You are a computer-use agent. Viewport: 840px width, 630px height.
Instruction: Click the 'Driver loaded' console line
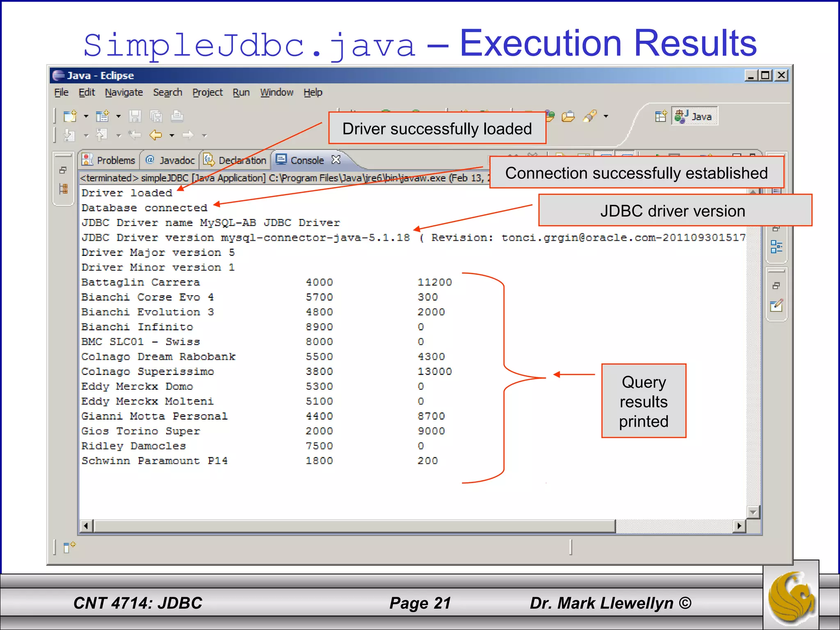click(127, 193)
